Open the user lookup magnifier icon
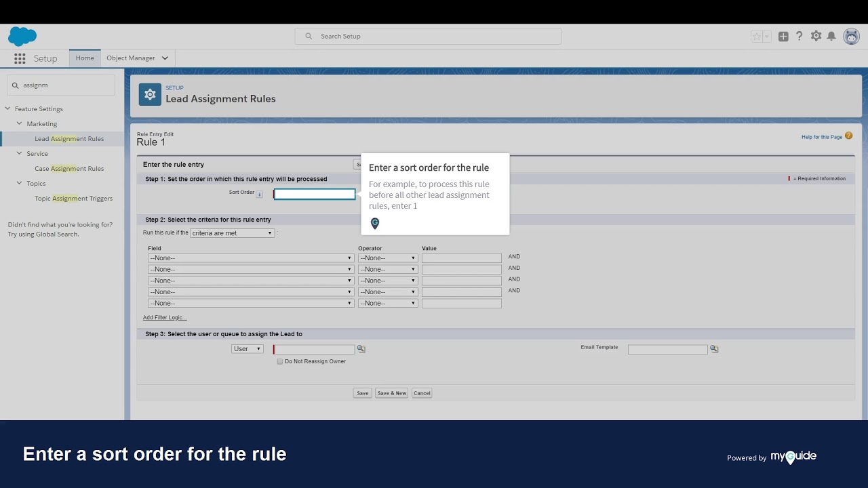The height and width of the screenshot is (488, 868). (x=361, y=349)
